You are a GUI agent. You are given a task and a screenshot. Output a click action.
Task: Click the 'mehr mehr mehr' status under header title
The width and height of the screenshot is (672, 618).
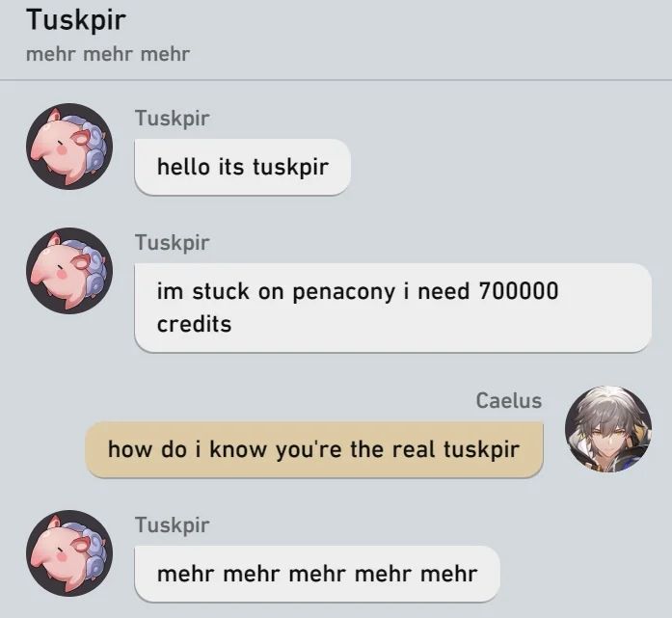pos(108,54)
